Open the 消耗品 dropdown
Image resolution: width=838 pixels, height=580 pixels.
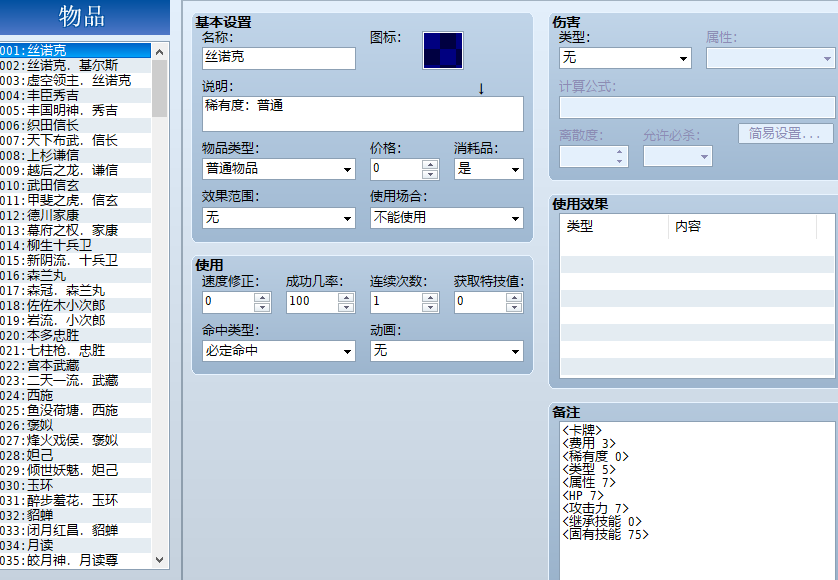(488, 169)
